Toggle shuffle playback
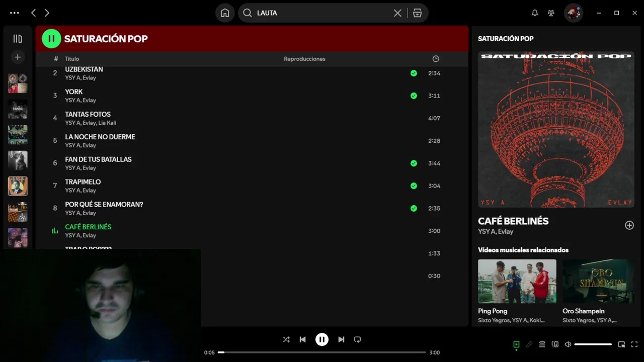The width and height of the screenshot is (644, 362). click(286, 339)
